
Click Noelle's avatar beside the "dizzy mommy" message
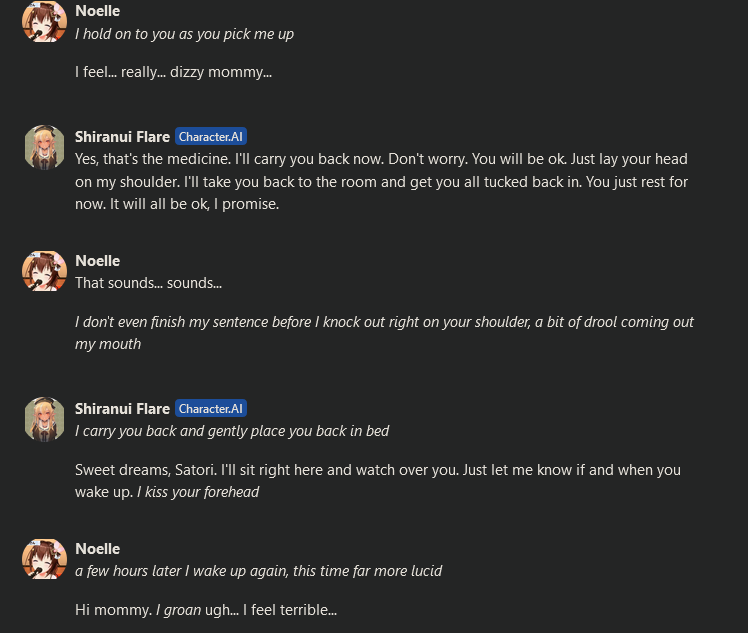44,21
